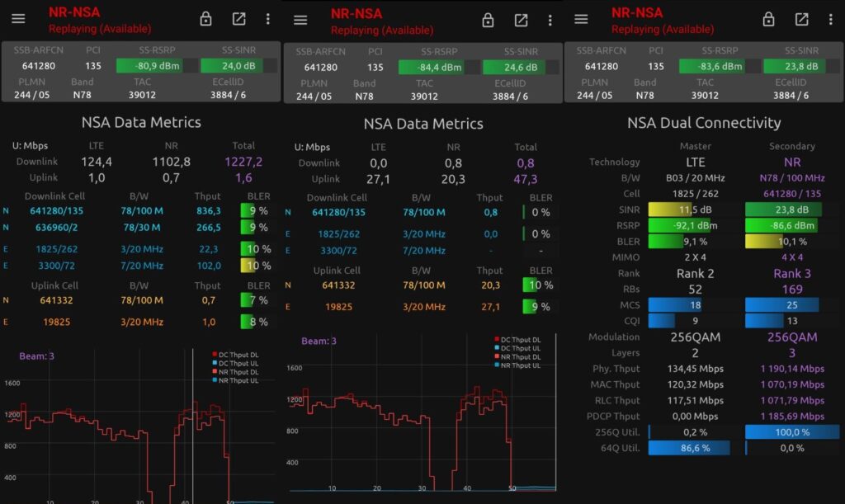Click the SS-RSRP -80,9 dBm indicator

coord(149,66)
